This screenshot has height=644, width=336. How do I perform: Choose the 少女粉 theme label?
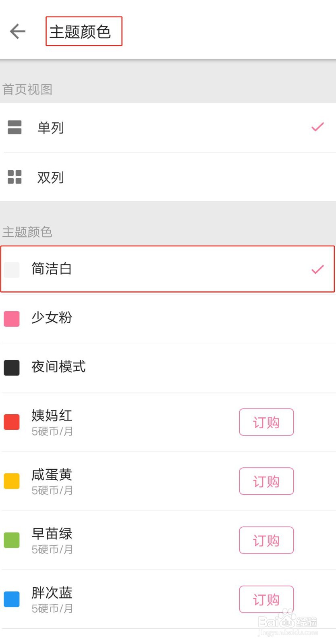(x=52, y=318)
